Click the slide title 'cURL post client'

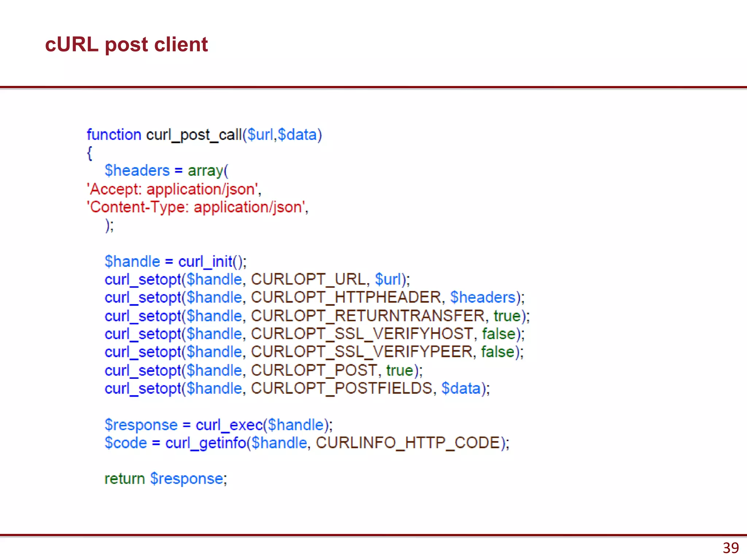pos(126,44)
